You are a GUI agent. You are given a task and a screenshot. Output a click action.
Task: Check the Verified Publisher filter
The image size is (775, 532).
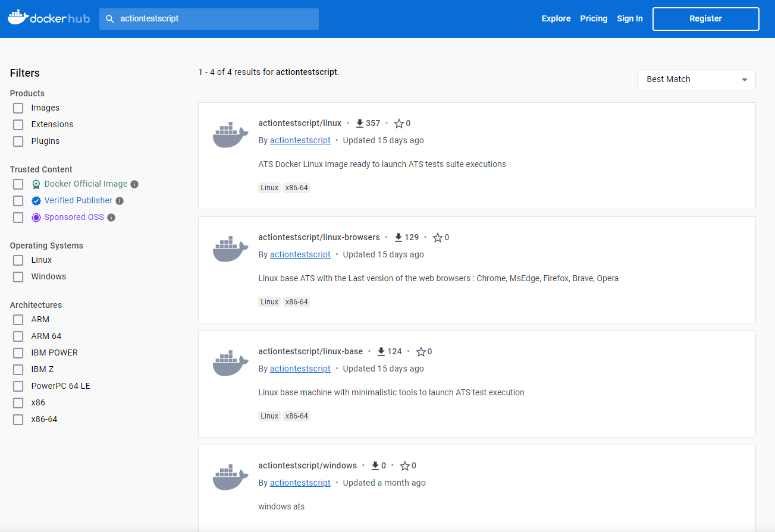(x=18, y=201)
